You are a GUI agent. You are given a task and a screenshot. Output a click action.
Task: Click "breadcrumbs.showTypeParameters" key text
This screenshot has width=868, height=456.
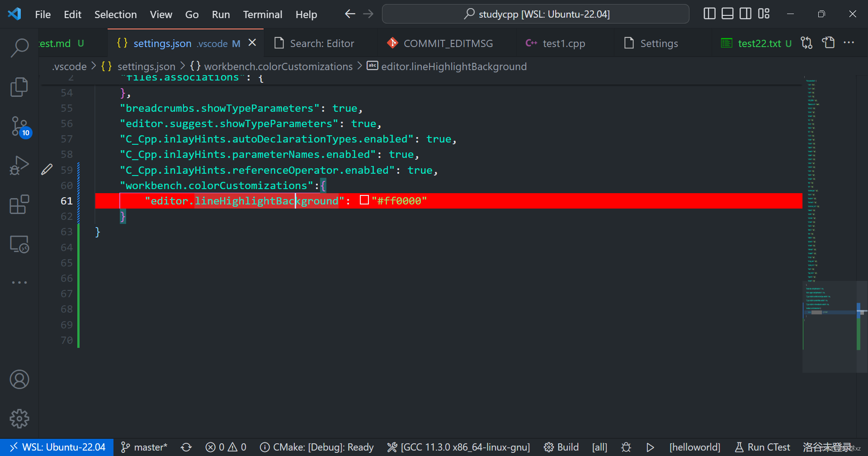220,109
